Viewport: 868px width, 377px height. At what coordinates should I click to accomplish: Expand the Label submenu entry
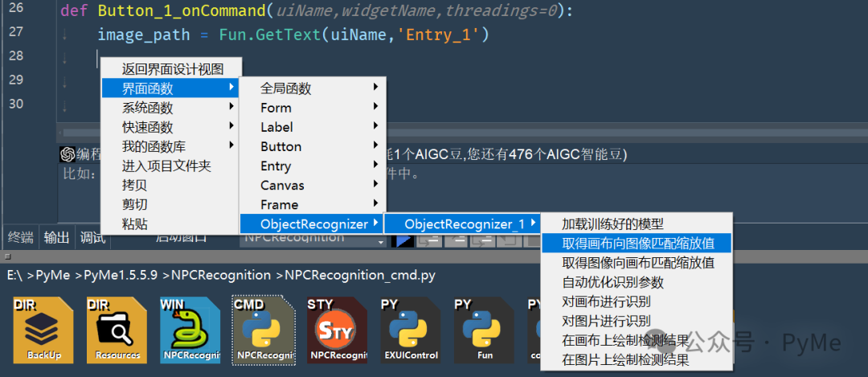[x=313, y=127]
